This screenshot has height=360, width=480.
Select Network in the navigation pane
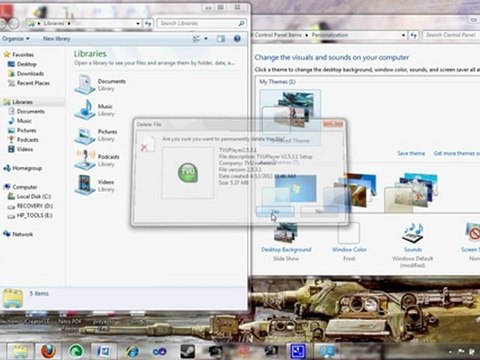point(22,234)
